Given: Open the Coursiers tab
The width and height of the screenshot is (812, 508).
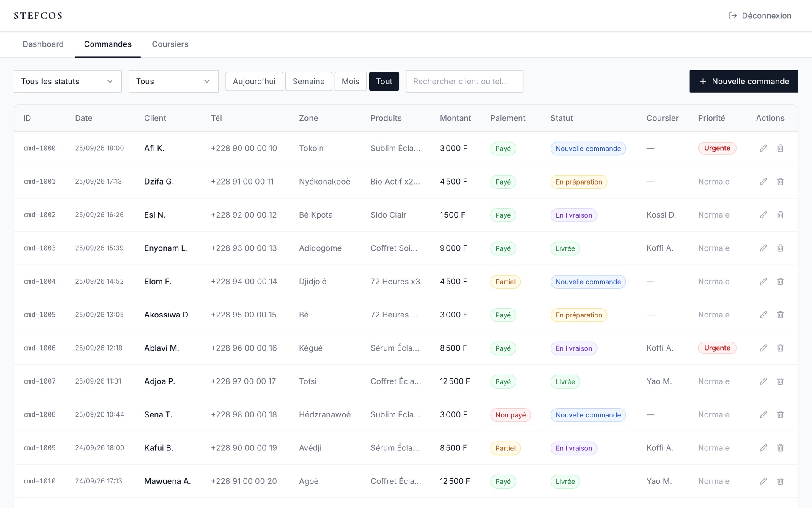Looking at the screenshot, I should coord(170,44).
